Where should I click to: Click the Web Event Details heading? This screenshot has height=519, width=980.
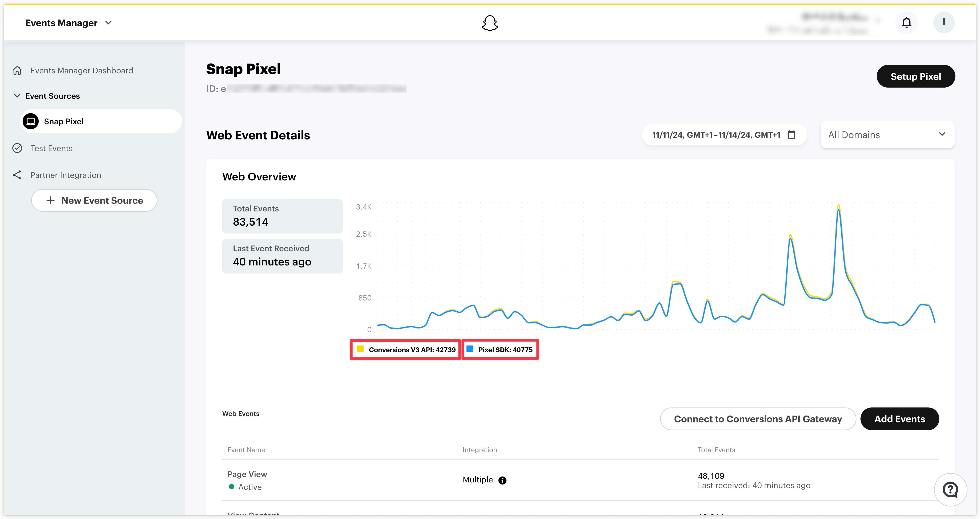258,135
